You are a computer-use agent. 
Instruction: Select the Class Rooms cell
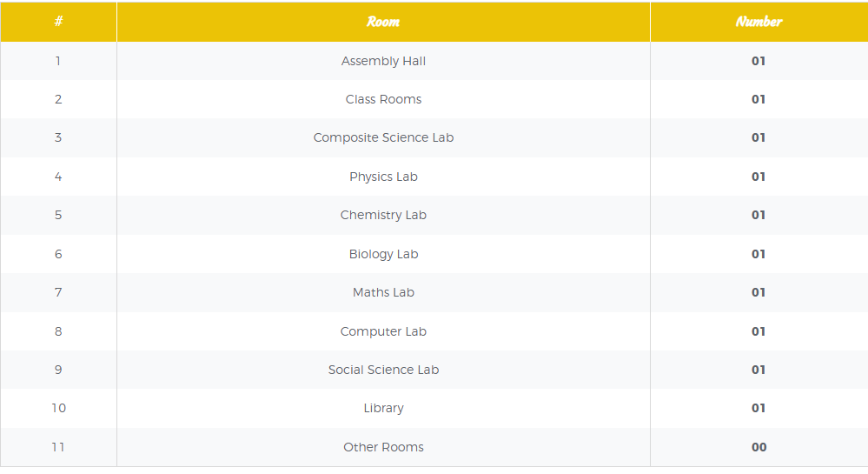click(383, 99)
